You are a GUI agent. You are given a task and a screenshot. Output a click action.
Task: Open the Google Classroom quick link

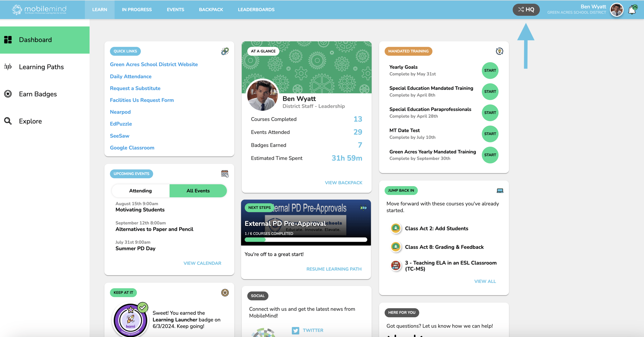pyautogui.click(x=132, y=148)
